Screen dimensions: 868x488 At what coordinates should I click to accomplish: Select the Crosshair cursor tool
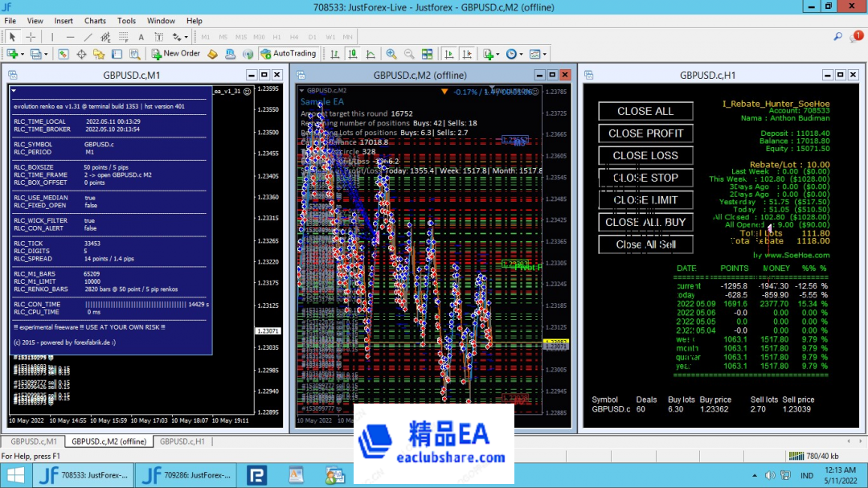[x=31, y=37]
